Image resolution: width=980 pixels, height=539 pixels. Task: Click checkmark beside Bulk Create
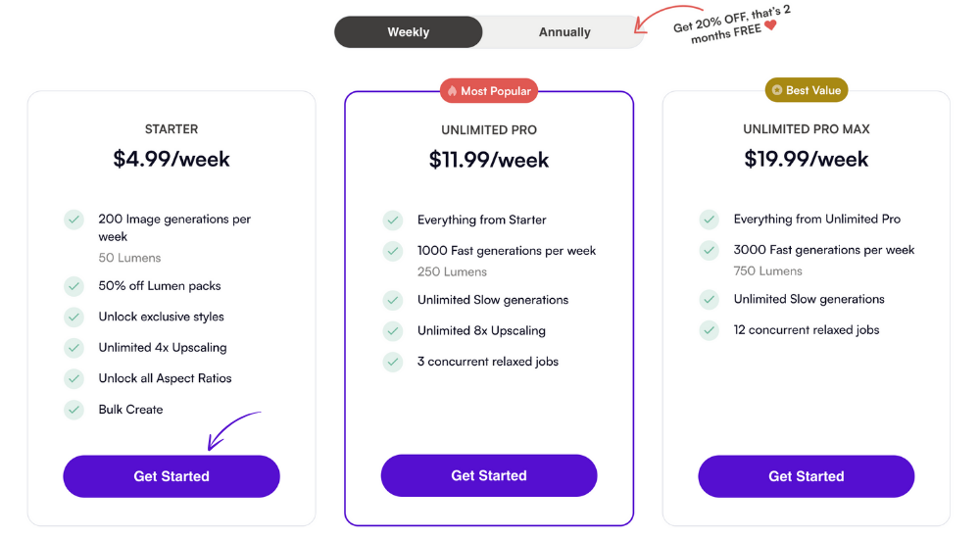point(73,410)
